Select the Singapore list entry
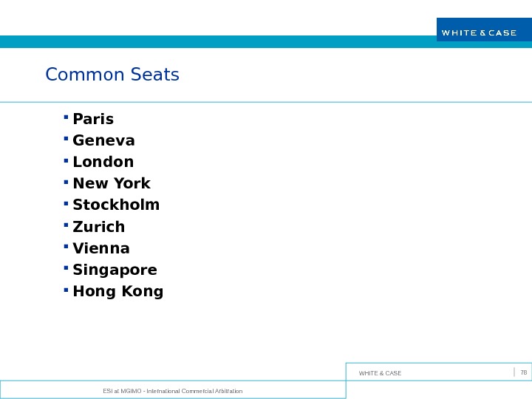The image size is (532, 399). tap(115, 270)
